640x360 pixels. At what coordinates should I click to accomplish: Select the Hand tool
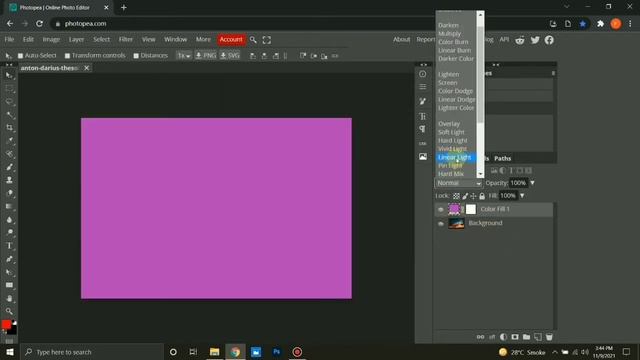9,298
